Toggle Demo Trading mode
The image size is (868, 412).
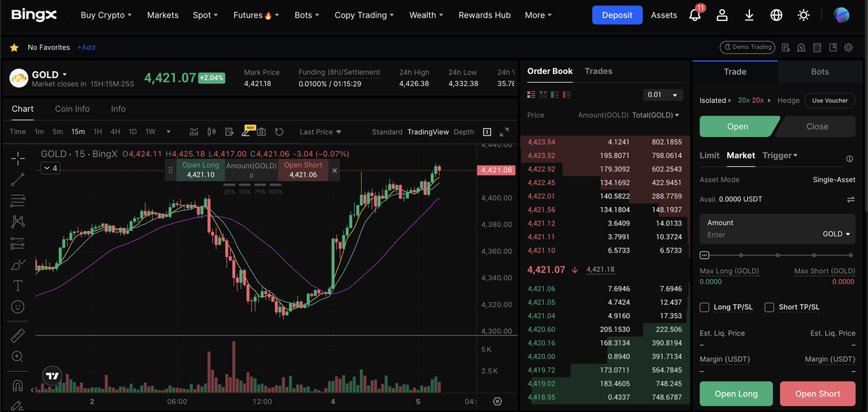747,47
